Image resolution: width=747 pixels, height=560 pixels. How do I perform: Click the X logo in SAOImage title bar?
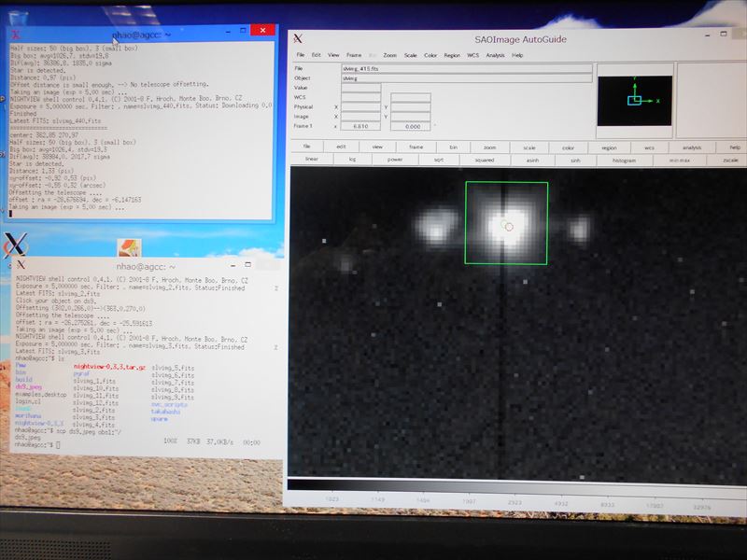tap(297, 39)
